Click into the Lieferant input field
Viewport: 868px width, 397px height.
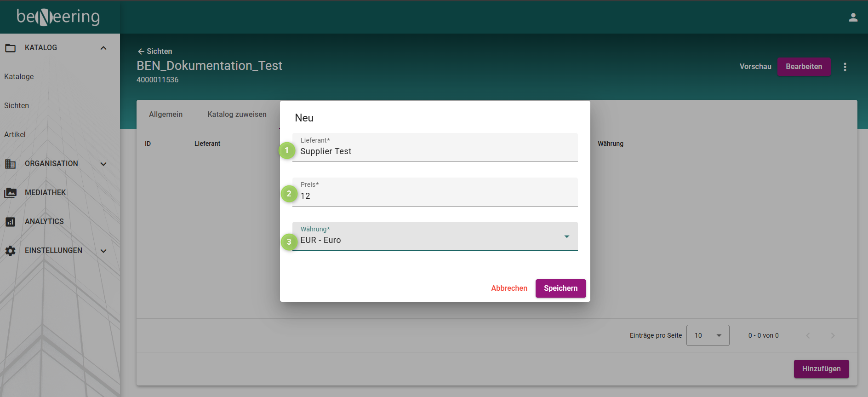pyautogui.click(x=435, y=148)
